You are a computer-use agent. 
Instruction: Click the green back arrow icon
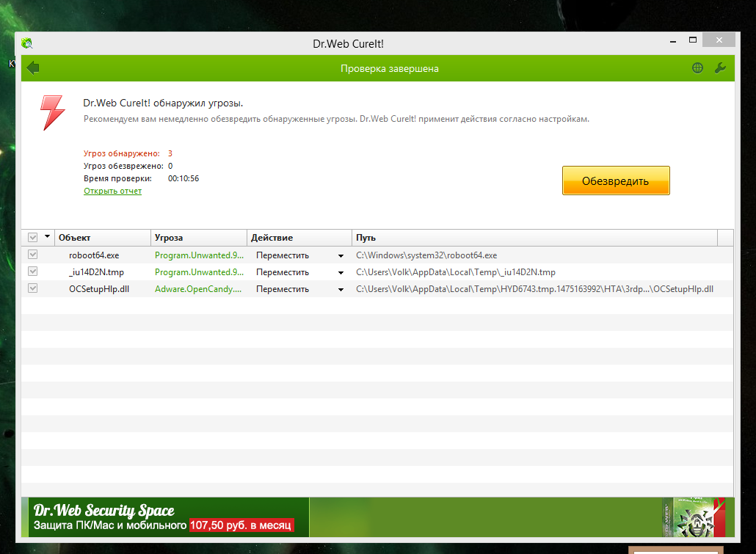tap(33, 68)
